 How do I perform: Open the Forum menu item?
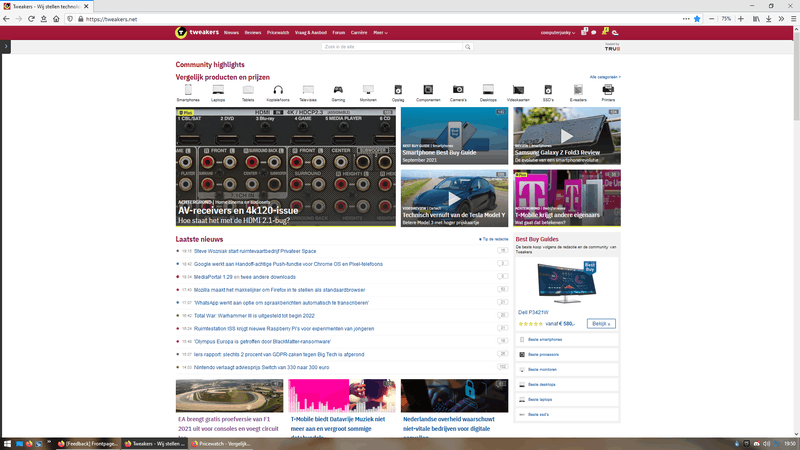[x=339, y=33]
